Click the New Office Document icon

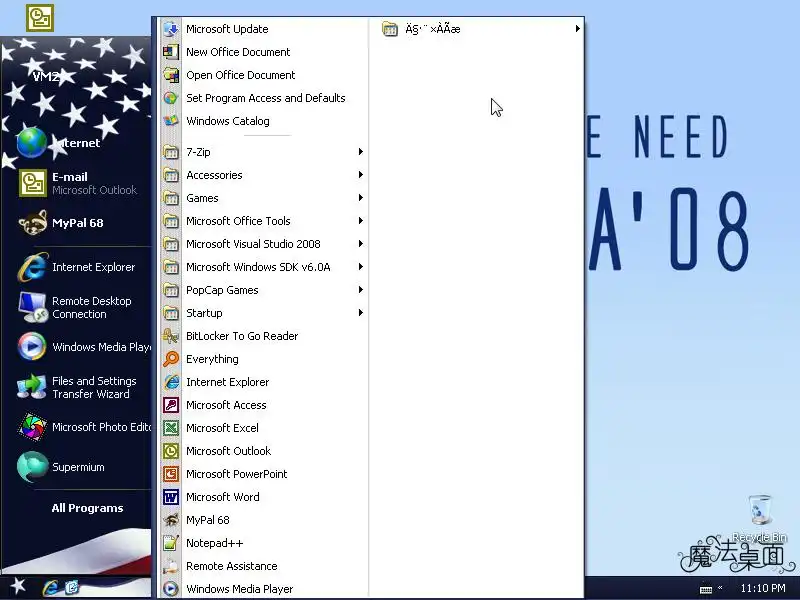click(171, 52)
